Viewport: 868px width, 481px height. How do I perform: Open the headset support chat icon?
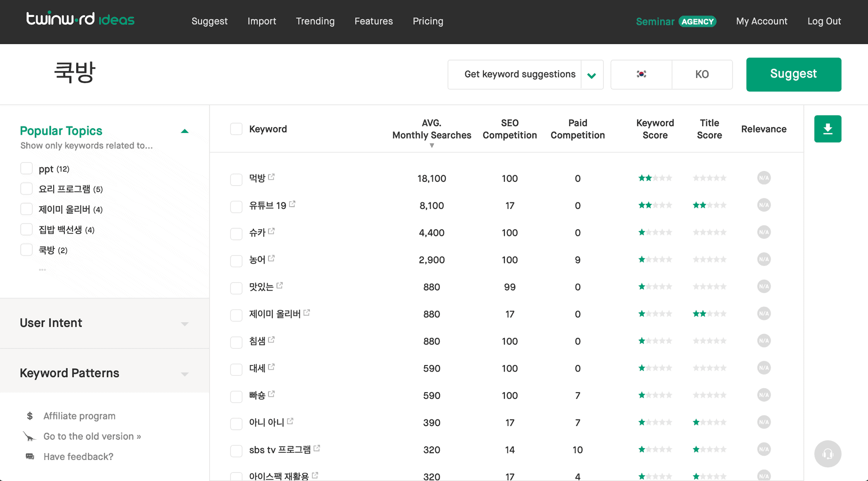point(828,454)
